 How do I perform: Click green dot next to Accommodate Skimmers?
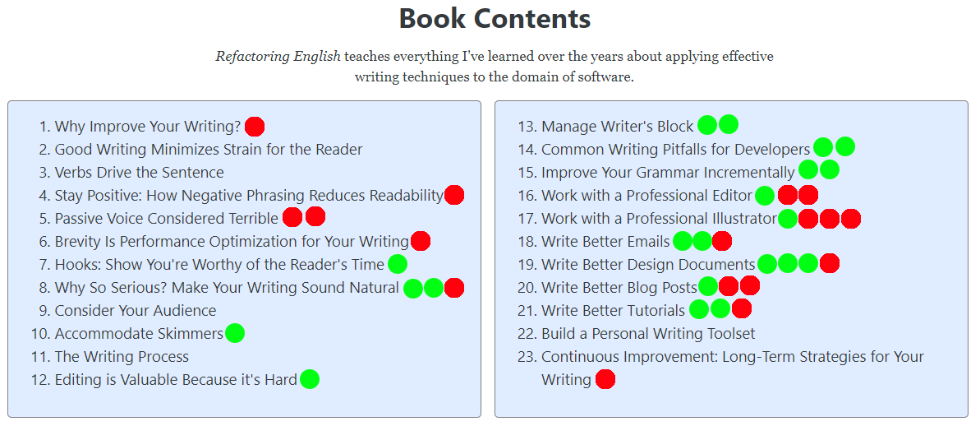click(234, 333)
